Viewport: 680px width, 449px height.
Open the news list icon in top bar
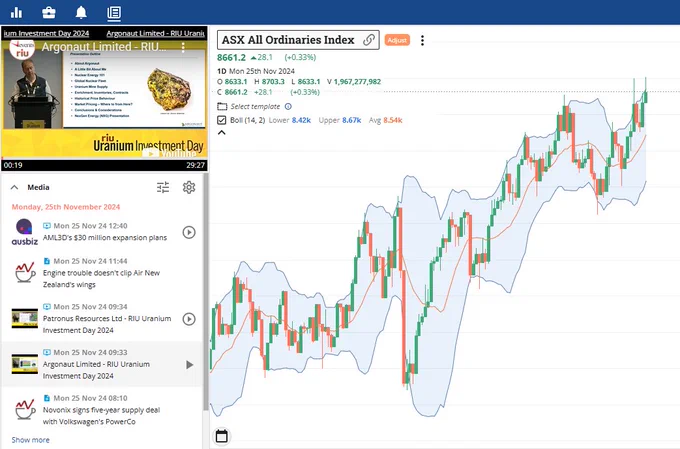[x=114, y=13]
